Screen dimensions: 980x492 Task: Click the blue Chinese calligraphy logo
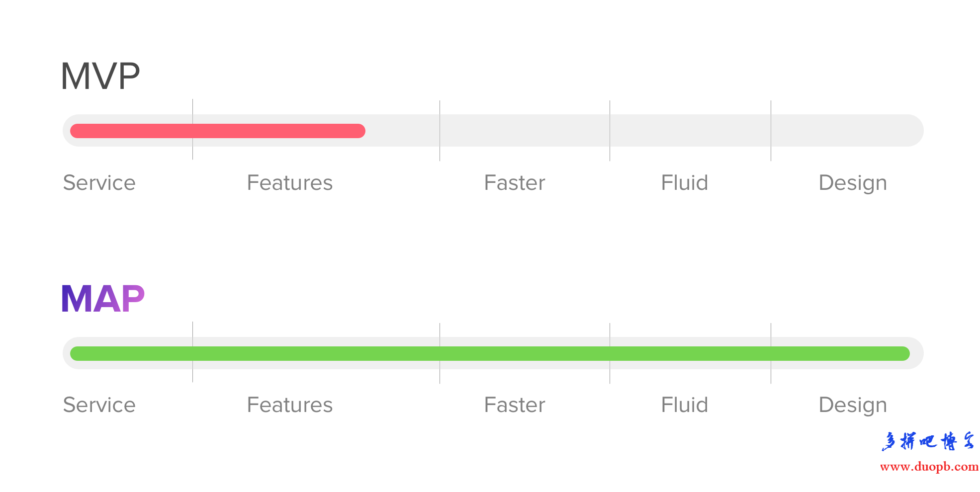pos(928,441)
